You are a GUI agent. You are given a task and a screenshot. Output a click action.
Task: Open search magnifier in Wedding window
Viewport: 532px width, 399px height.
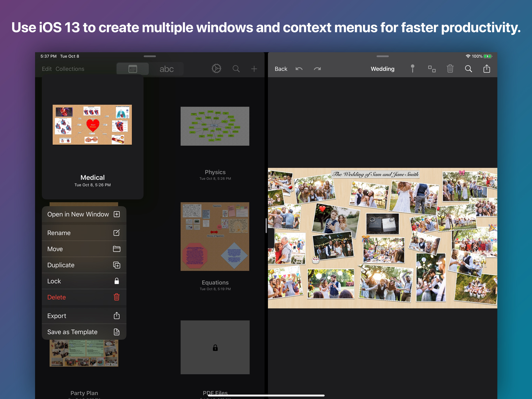(468, 69)
